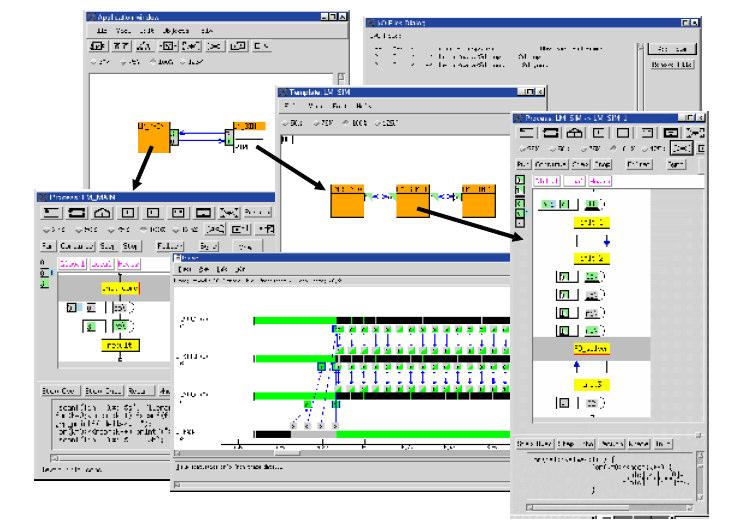Click the topmost green bar in the Trace window
The image size is (739, 527).
295,321
